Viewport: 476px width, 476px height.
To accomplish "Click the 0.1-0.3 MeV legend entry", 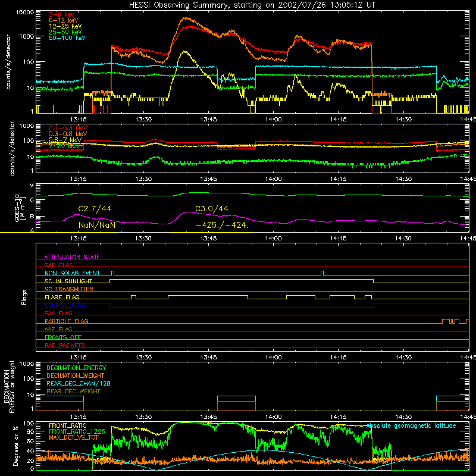I will 68,128.
